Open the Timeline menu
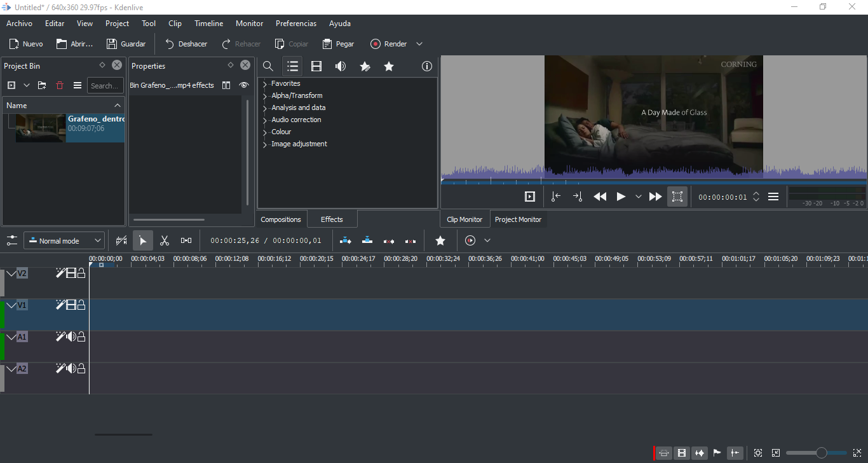 208,24
